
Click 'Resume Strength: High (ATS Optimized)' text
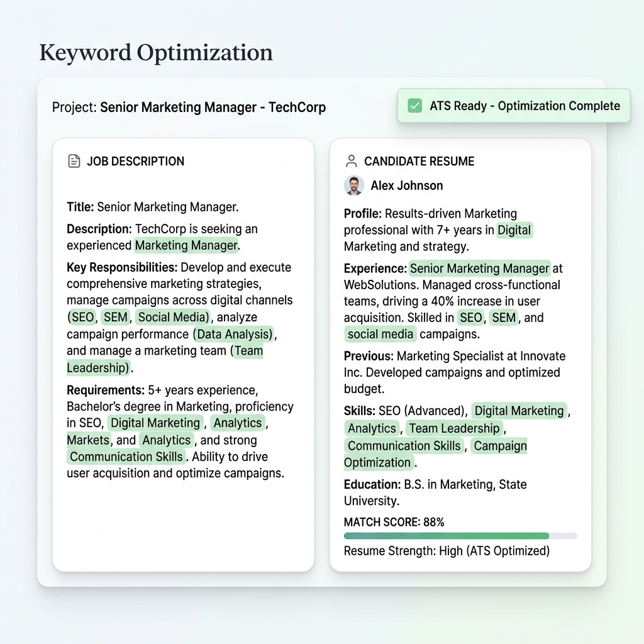point(447,551)
